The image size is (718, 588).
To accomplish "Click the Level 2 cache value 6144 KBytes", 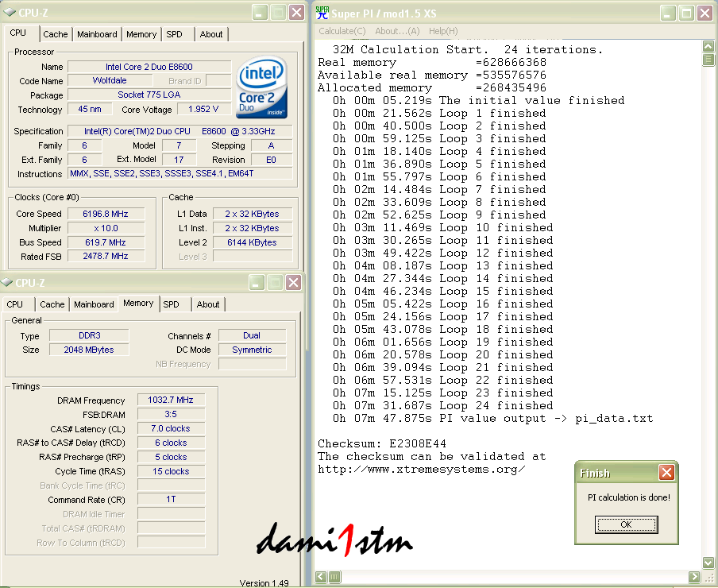I will pyautogui.click(x=253, y=242).
